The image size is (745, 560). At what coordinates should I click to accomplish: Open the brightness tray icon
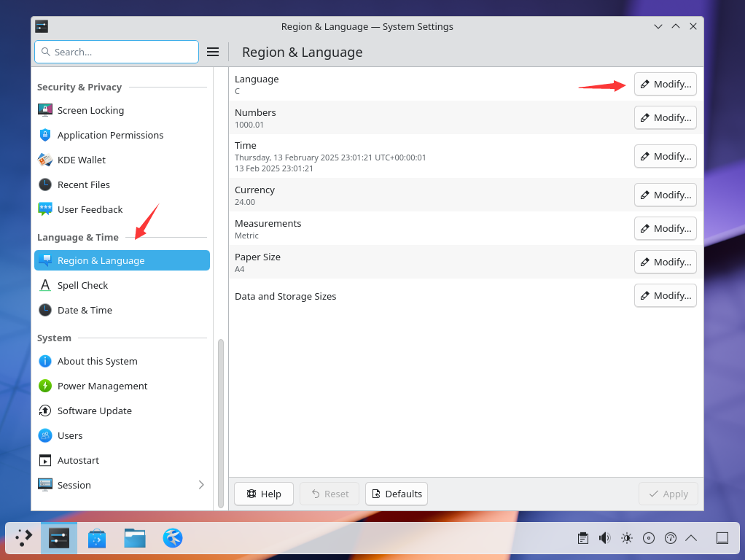(x=627, y=538)
